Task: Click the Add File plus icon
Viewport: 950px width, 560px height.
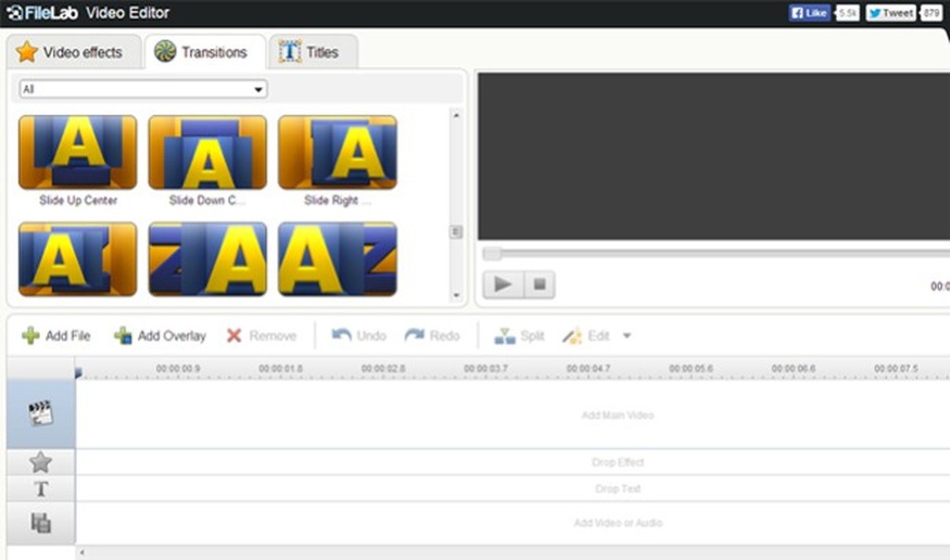Action: [x=30, y=336]
